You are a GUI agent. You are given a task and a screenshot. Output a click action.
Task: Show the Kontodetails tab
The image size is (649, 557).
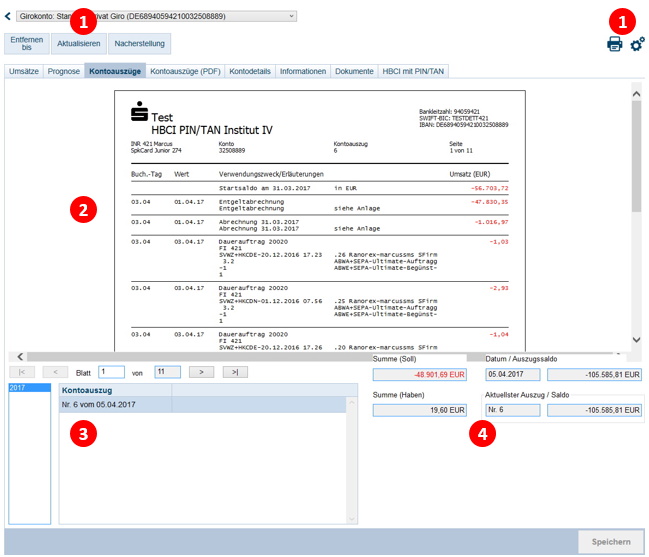251,72
